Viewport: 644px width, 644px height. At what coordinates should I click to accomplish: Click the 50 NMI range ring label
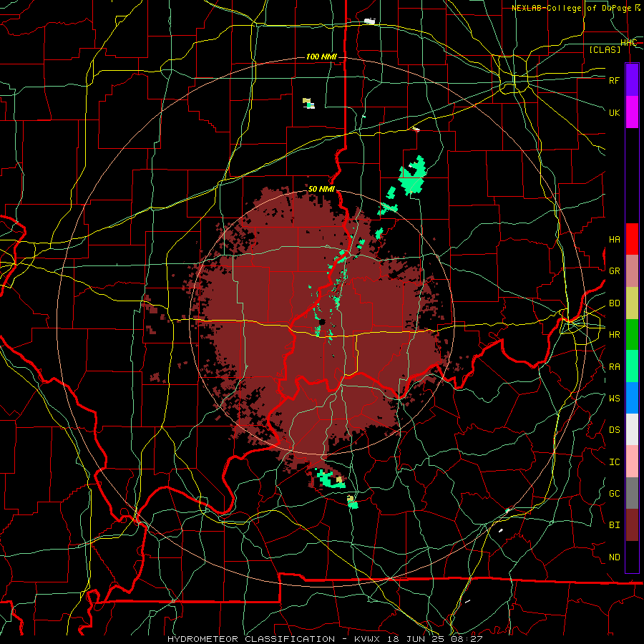tap(321, 189)
